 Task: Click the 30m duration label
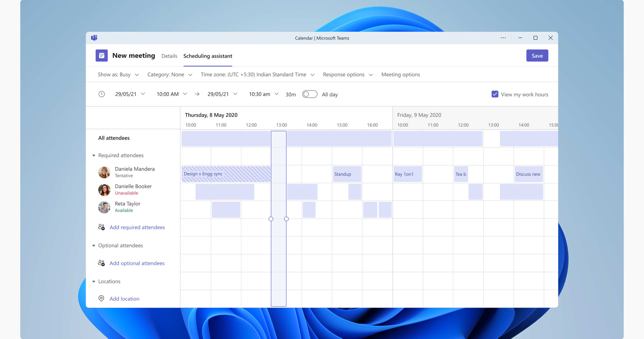(291, 94)
